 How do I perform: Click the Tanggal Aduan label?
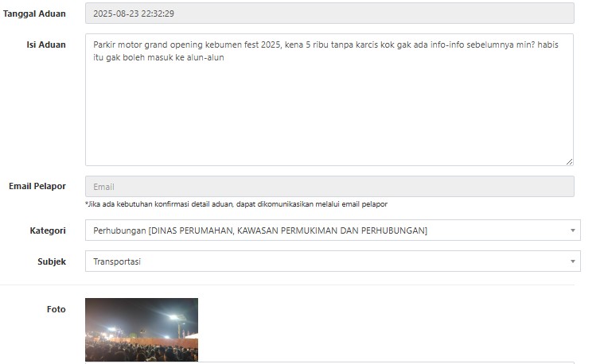[x=34, y=14]
